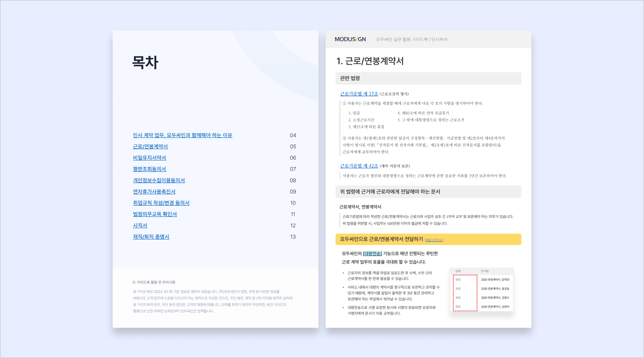Open 재직/퇴직 증명서 contents link
Viewport: 644px width, 358px height.
point(151,237)
